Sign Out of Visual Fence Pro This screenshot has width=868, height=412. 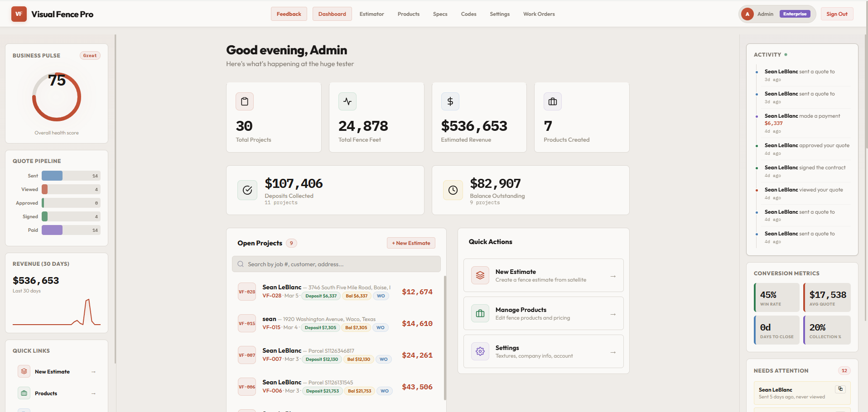[x=837, y=14]
